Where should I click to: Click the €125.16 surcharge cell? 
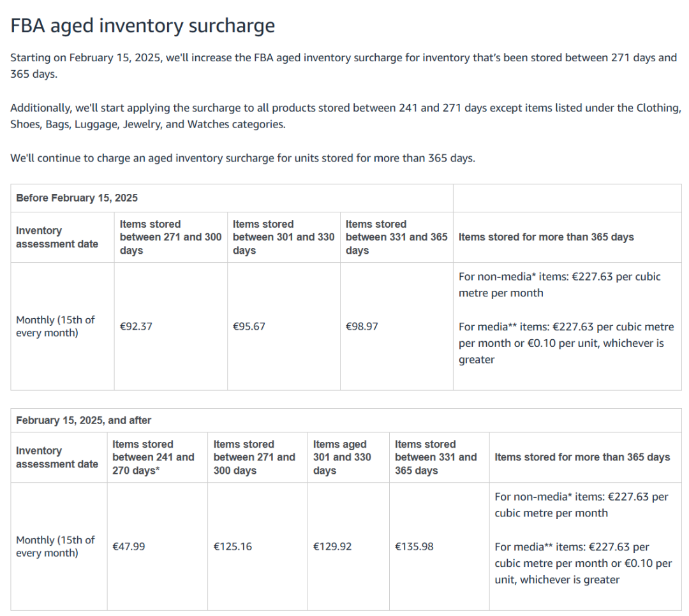[x=232, y=546]
